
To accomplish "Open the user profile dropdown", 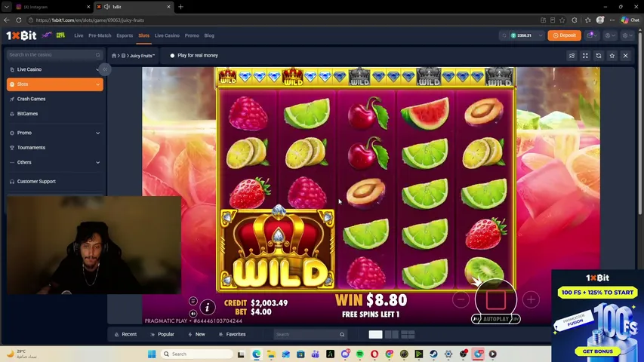I will click(x=610, y=35).
